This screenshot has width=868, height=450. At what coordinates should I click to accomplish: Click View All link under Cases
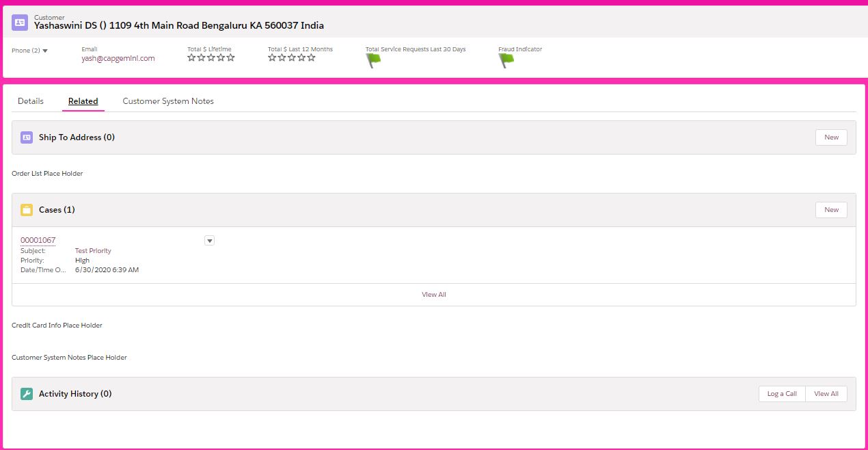(433, 295)
